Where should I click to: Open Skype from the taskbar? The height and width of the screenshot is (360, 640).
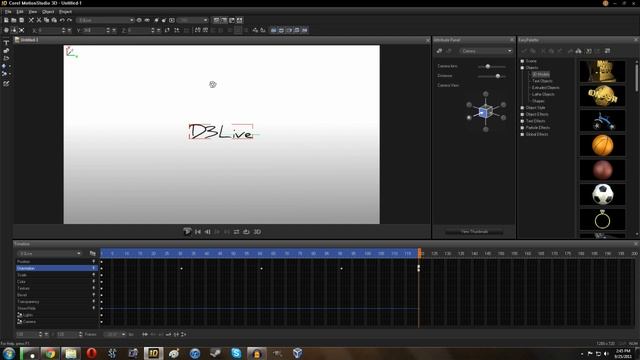(x=236, y=353)
